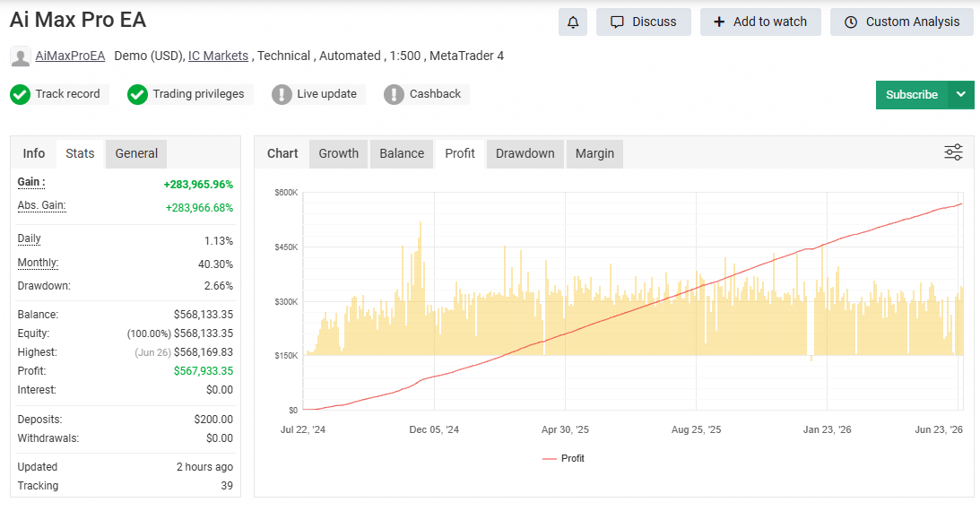Switch to the Growth chart tab
The image size is (980, 511).
click(x=339, y=153)
